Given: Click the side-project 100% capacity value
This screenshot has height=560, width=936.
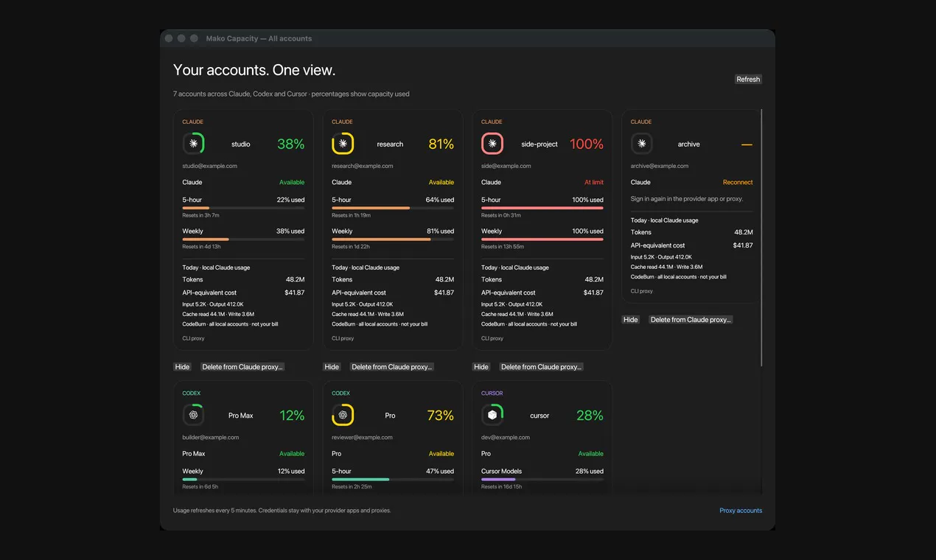Looking at the screenshot, I should click(587, 144).
